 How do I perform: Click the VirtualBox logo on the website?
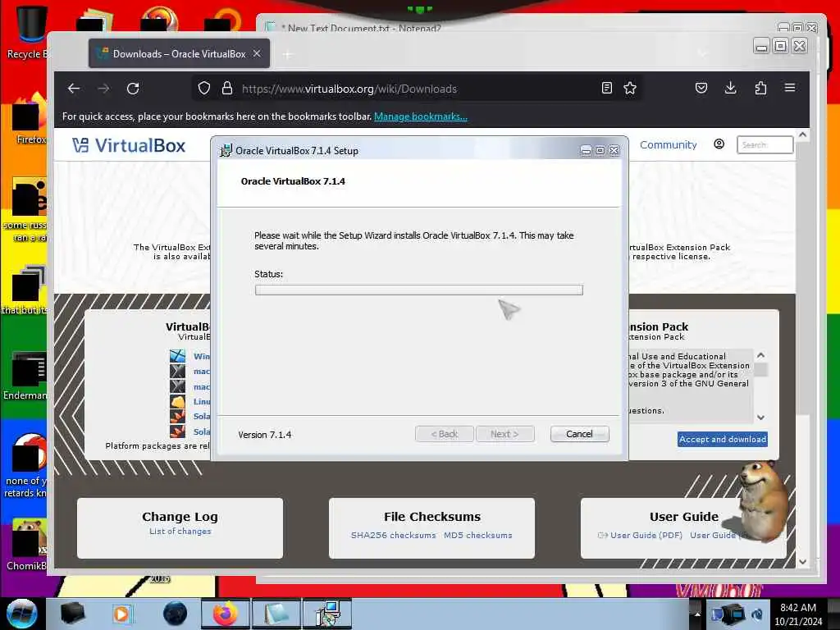[x=129, y=145]
